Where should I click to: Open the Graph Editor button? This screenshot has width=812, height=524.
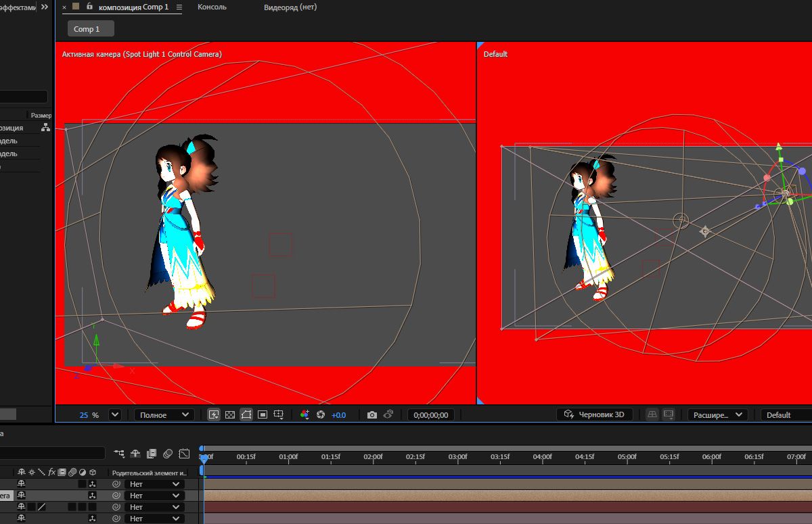tap(183, 453)
